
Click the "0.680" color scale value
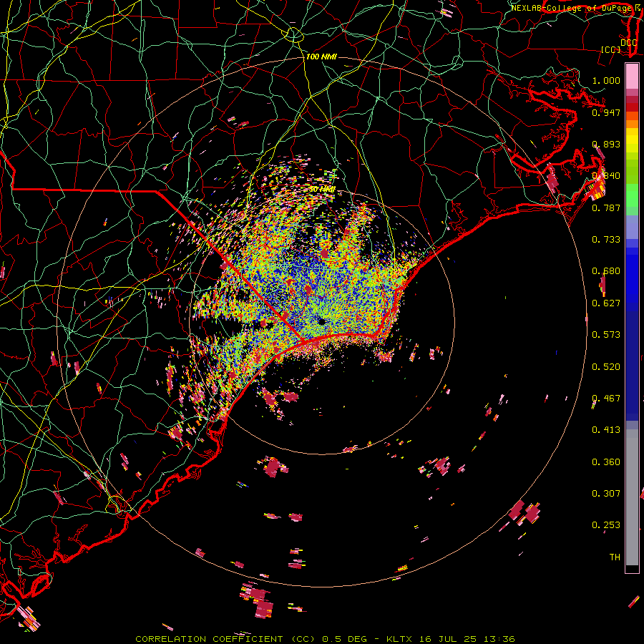[606, 271]
